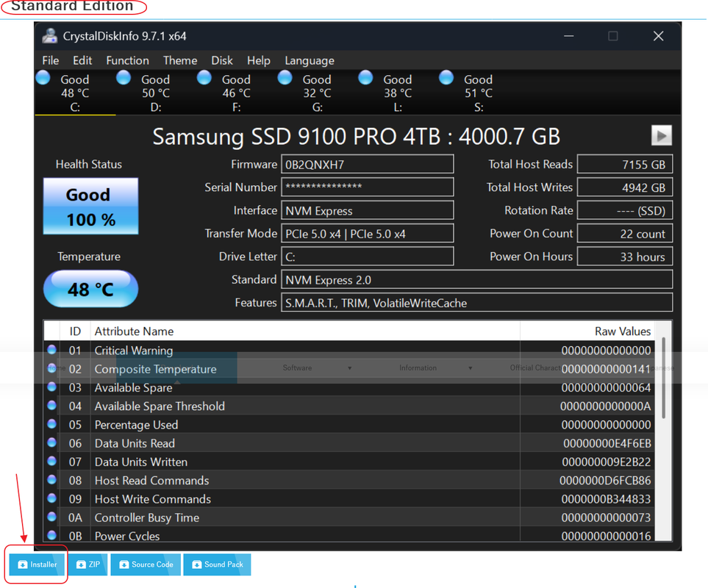
Task: Open the Disk menu
Action: pos(222,60)
